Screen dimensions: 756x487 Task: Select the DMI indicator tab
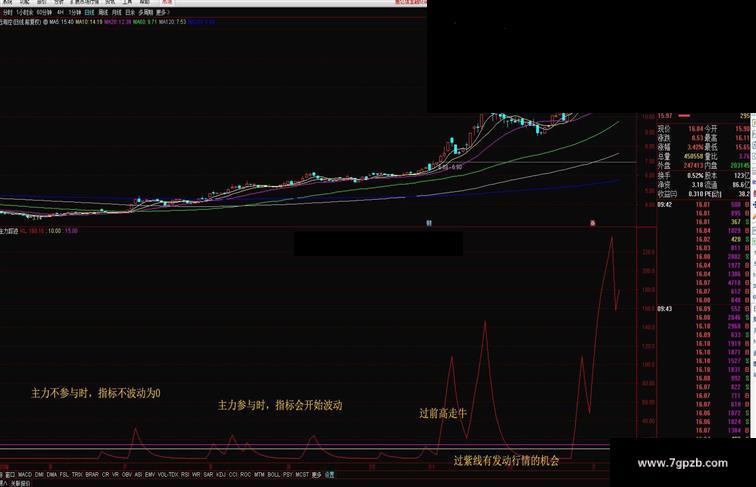[x=39, y=475]
